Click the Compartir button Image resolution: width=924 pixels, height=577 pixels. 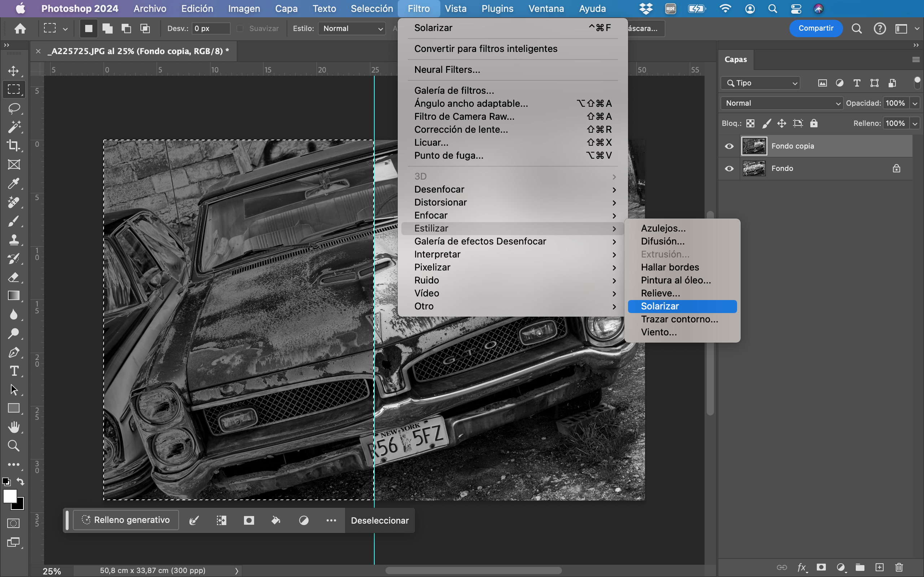click(x=816, y=28)
